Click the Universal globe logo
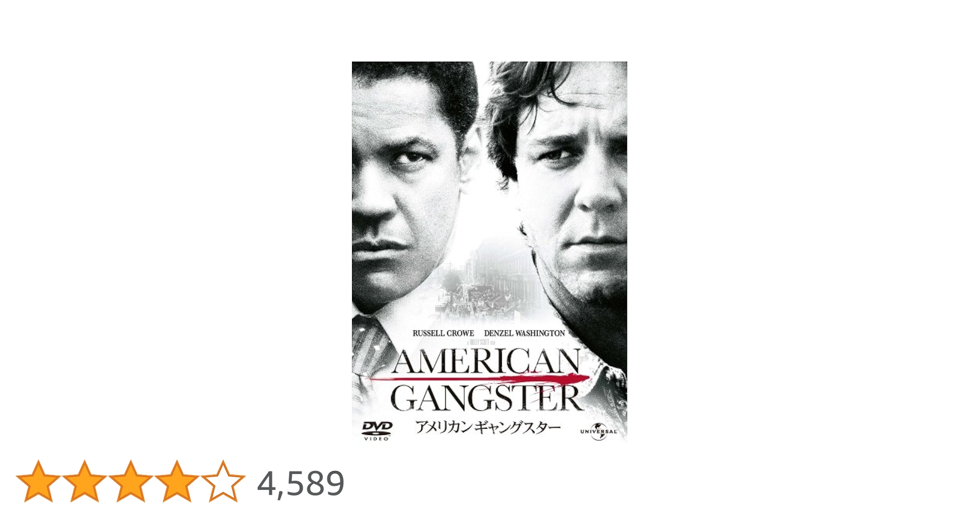Image resolution: width=980 pixels, height=513 pixels. click(x=598, y=431)
